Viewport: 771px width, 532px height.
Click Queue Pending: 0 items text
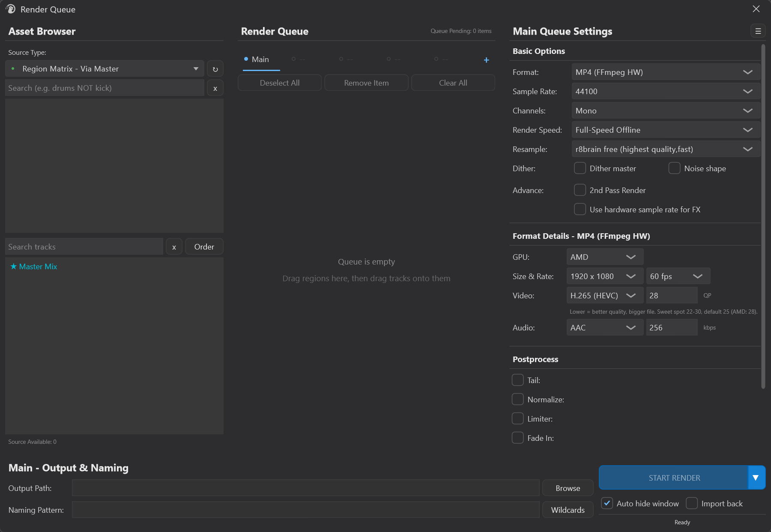(461, 31)
